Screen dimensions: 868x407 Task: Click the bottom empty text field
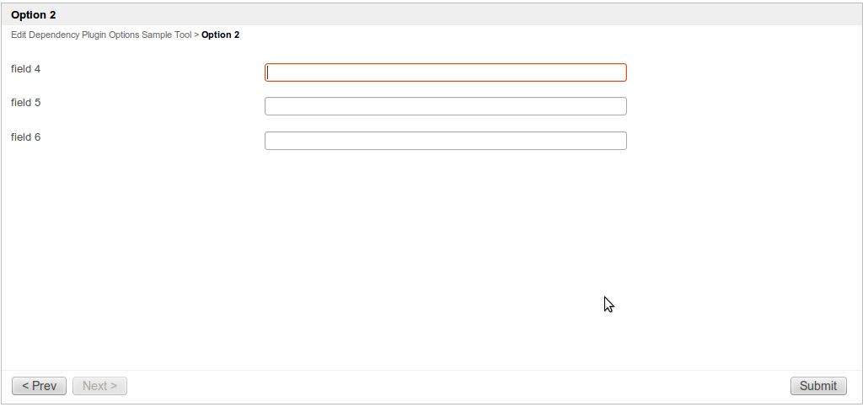(x=445, y=141)
